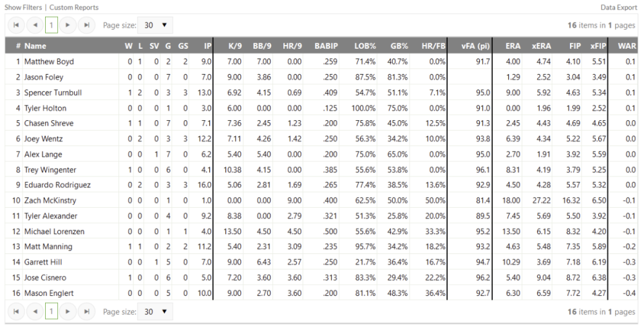Go to first page in bottom pager
This screenshot has width=644, height=328.
15,312
